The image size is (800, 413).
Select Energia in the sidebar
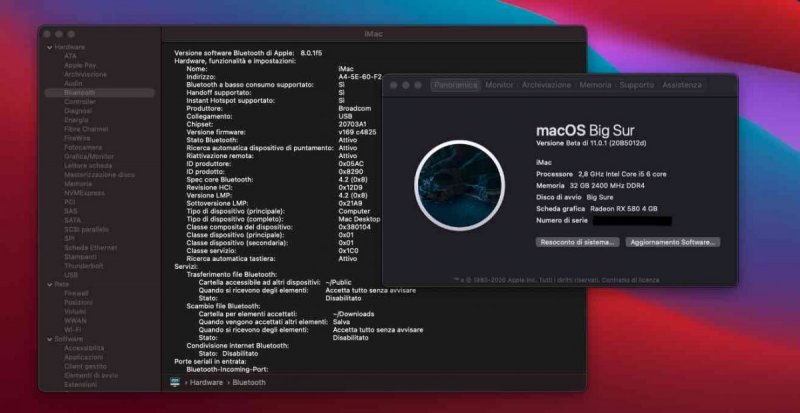pyautogui.click(x=76, y=120)
